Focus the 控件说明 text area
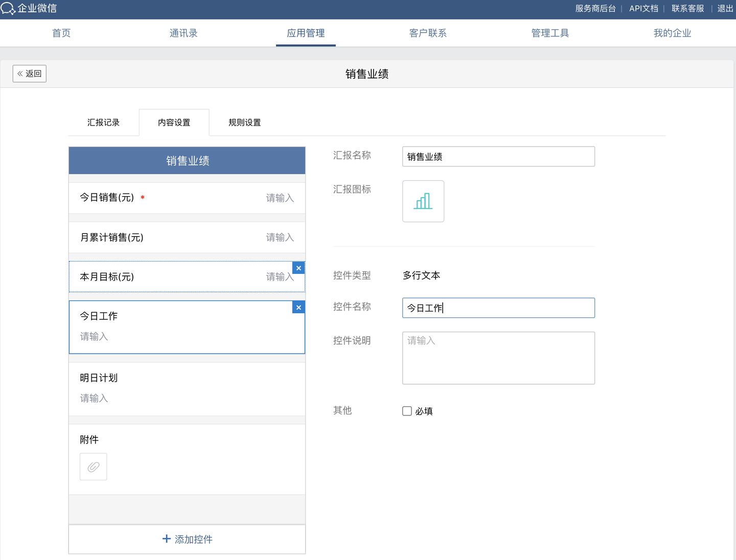The image size is (736, 560). click(x=498, y=358)
